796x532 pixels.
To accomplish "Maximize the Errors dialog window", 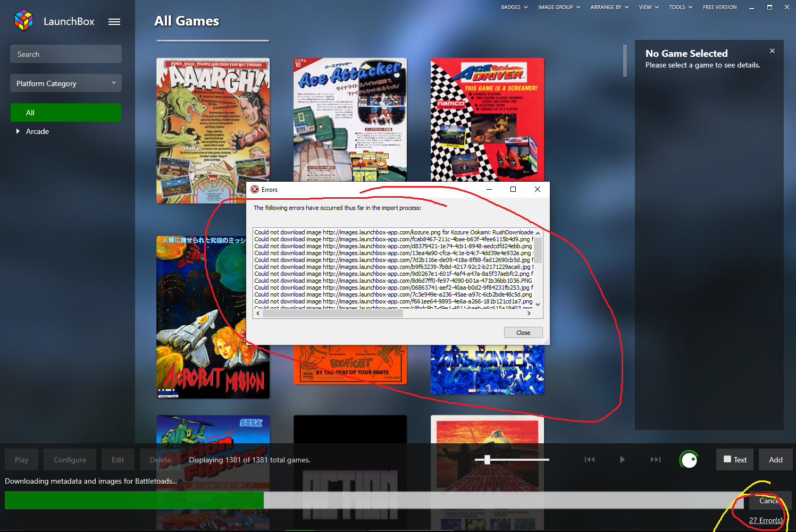I will [x=513, y=189].
